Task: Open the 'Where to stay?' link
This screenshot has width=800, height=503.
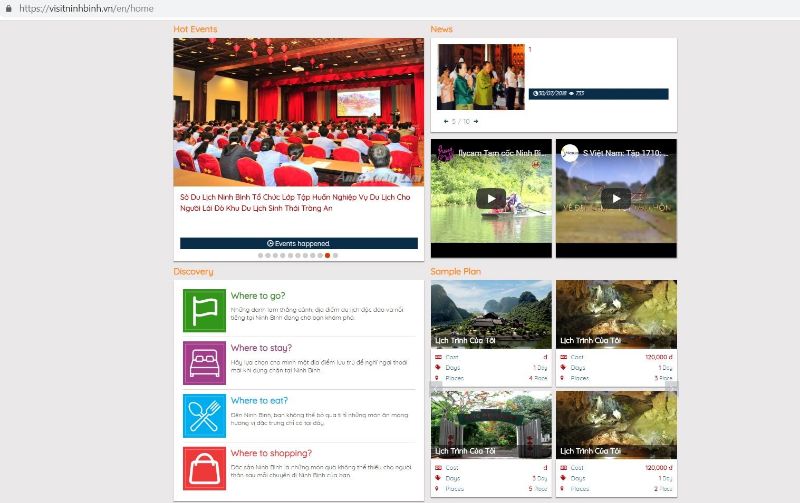Action: click(x=261, y=348)
